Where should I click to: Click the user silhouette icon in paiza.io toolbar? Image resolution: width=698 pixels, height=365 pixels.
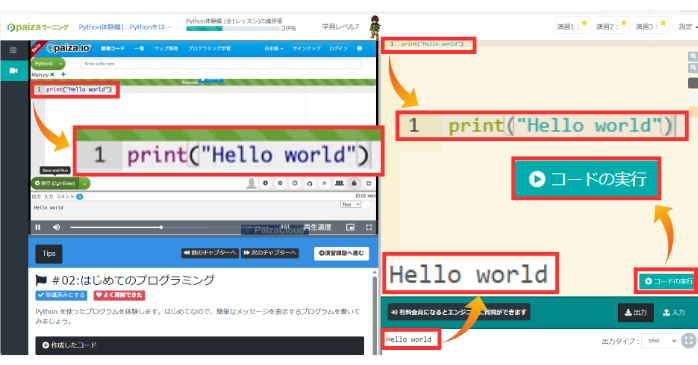[252, 183]
